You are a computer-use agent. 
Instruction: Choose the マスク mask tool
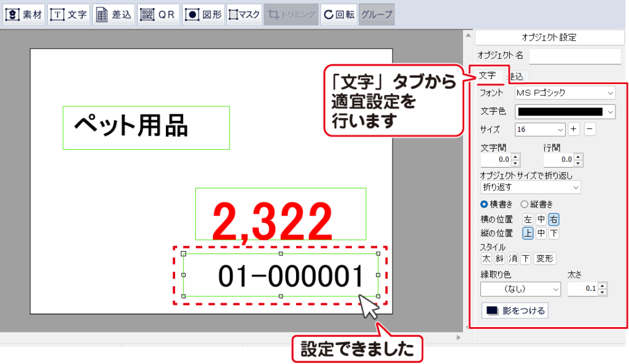pos(244,15)
